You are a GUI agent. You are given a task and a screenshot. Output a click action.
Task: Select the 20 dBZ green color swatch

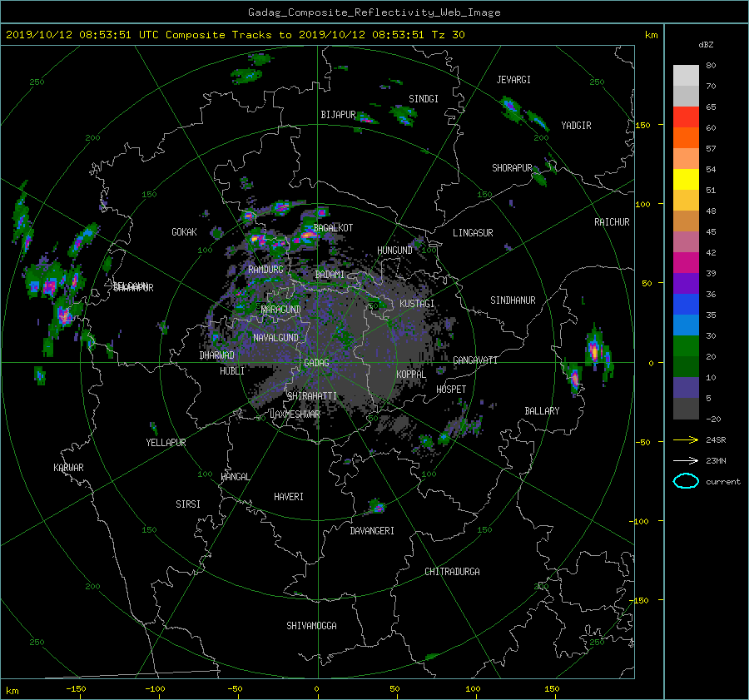point(686,346)
